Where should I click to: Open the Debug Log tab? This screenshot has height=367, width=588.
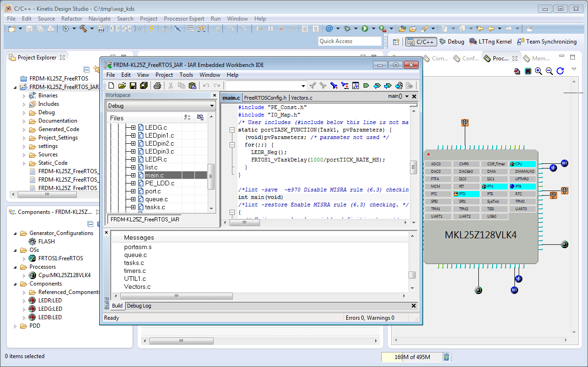point(139,306)
